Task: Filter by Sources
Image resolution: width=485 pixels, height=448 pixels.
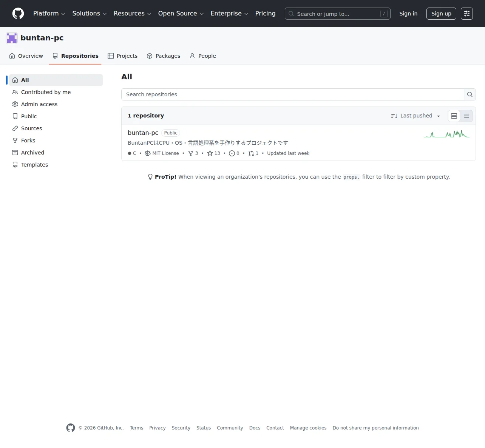Action: pos(56,128)
